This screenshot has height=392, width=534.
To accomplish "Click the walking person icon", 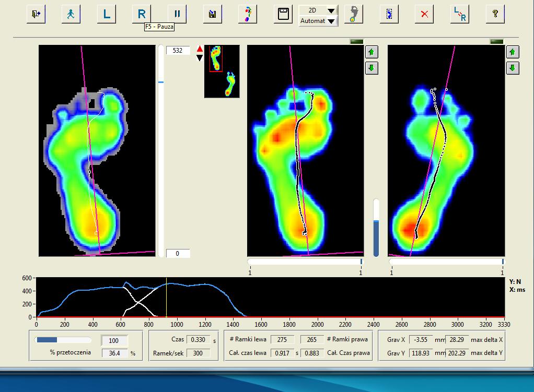I will tap(71, 14).
